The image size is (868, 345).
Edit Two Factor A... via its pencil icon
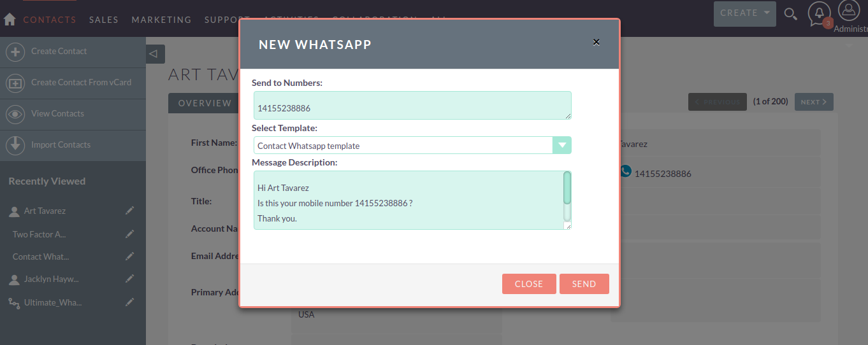130,234
